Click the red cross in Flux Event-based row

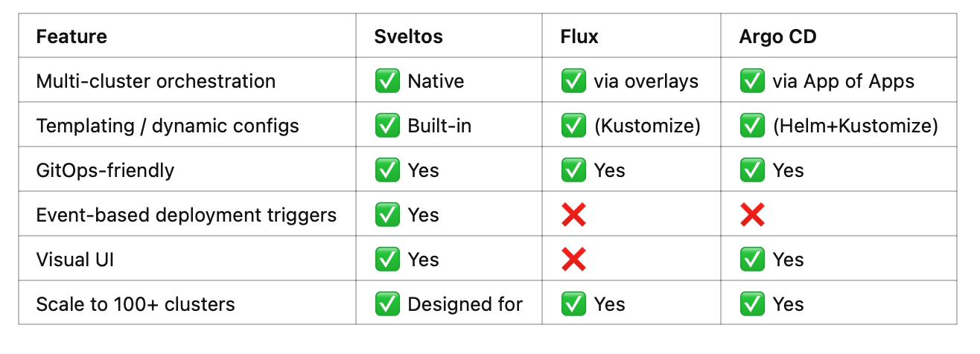point(573,215)
